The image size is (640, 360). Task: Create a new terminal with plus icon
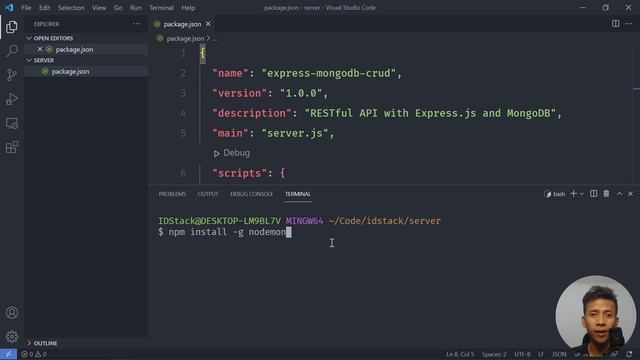point(573,194)
